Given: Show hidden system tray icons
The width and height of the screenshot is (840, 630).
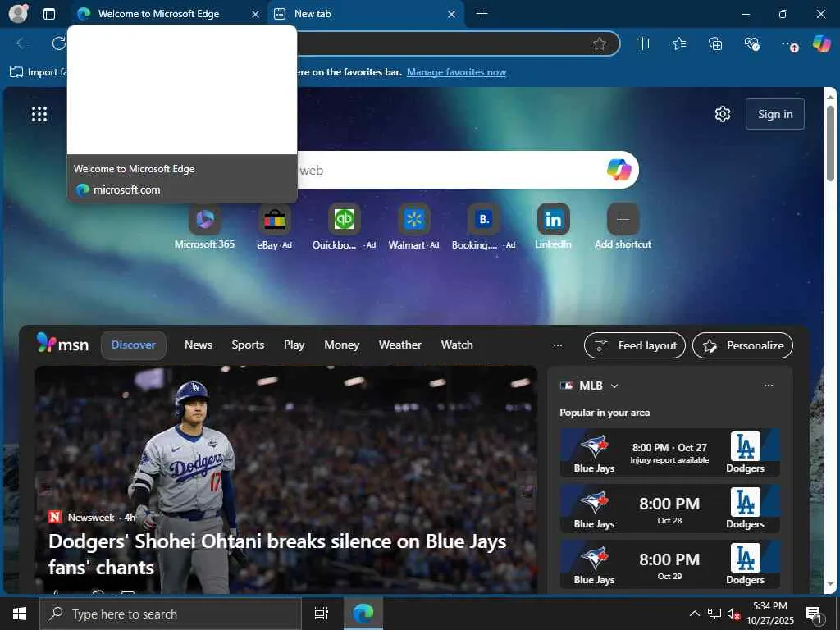Looking at the screenshot, I should click(694, 614).
